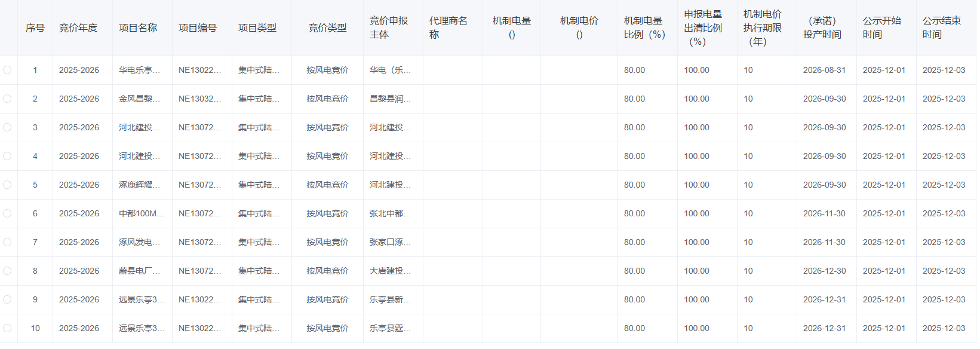The image size is (980, 349).
Task: Select the radio button for row 6
Action: point(7,213)
